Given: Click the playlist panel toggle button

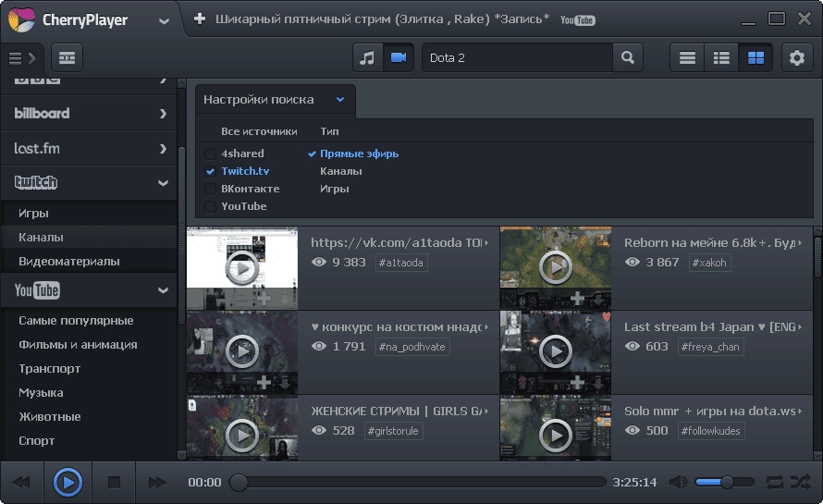Looking at the screenshot, I should [x=67, y=57].
